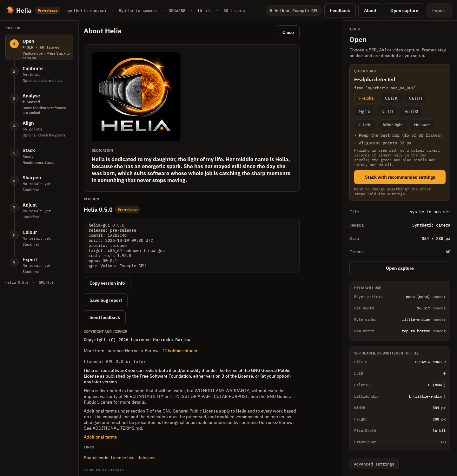The width and height of the screenshot is (457, 476).
Task: Open pipeline step 1 Open
Action: pyautogui.click(x=39, y=47)
